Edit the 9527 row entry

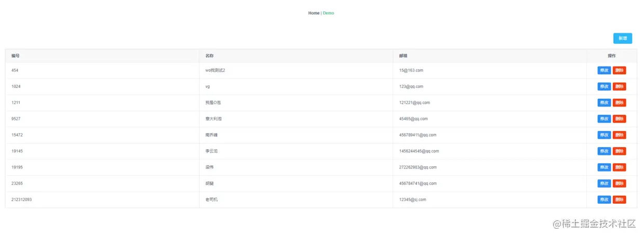(x=604, y=118)
